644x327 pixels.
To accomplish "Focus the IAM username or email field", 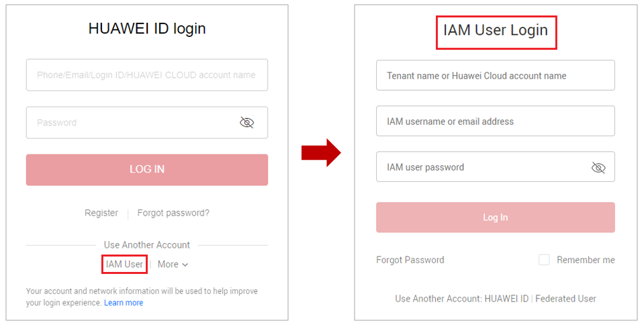I will [495, 122].
